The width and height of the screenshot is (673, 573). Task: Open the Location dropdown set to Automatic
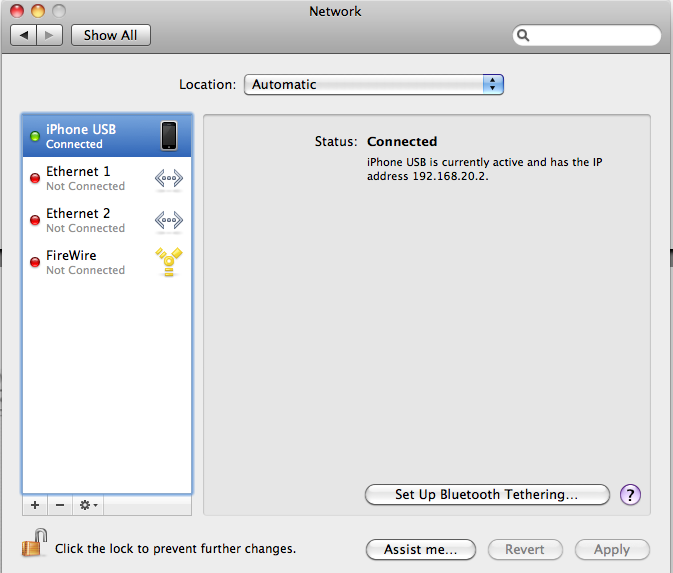point(373,85)
